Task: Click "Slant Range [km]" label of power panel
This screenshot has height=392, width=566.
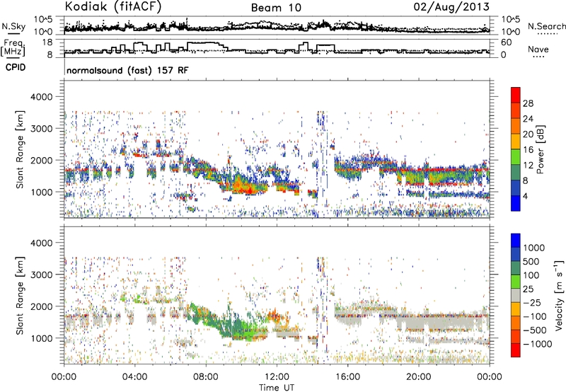Action: click(20, 149)
